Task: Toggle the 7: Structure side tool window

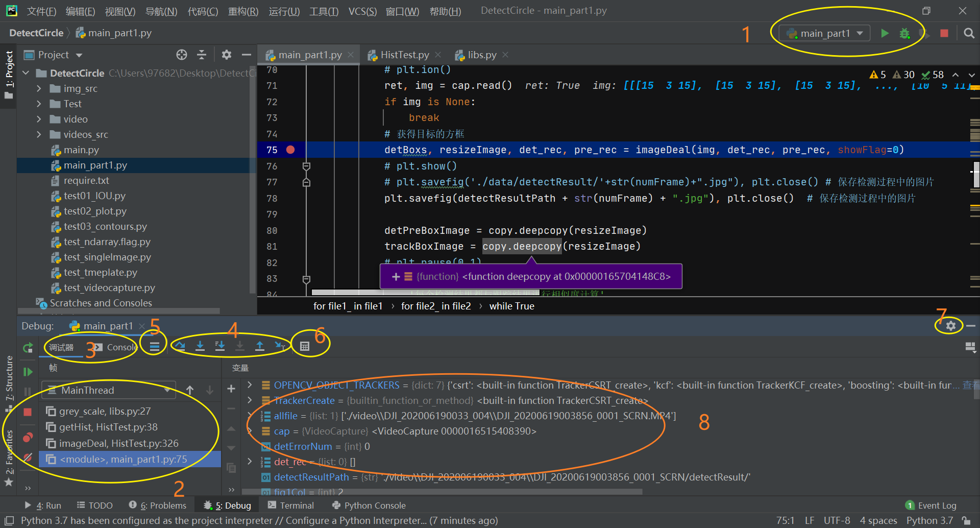Action: click(9, 383)
